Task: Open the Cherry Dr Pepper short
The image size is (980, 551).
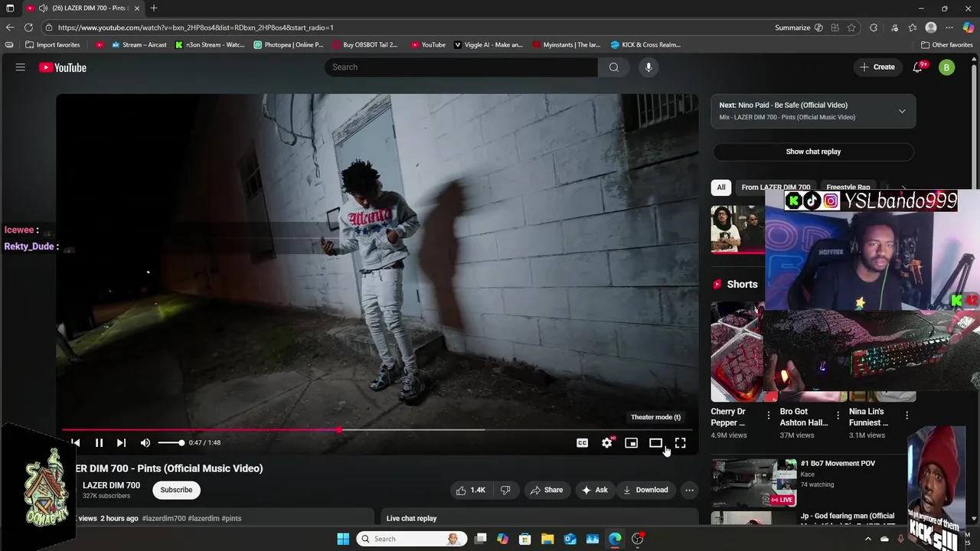Action: click(x=737, y=352)
